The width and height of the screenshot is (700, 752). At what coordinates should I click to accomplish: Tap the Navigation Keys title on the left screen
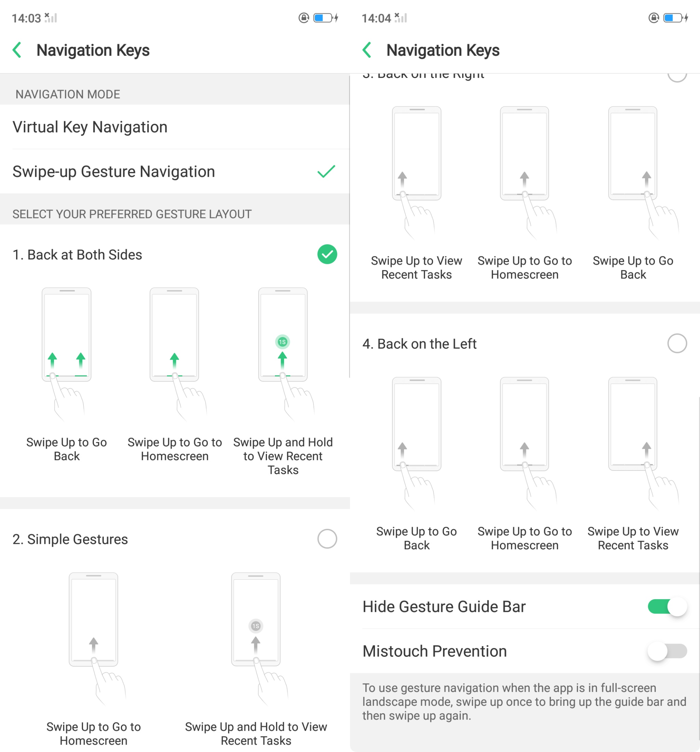[x=93, y=50]
